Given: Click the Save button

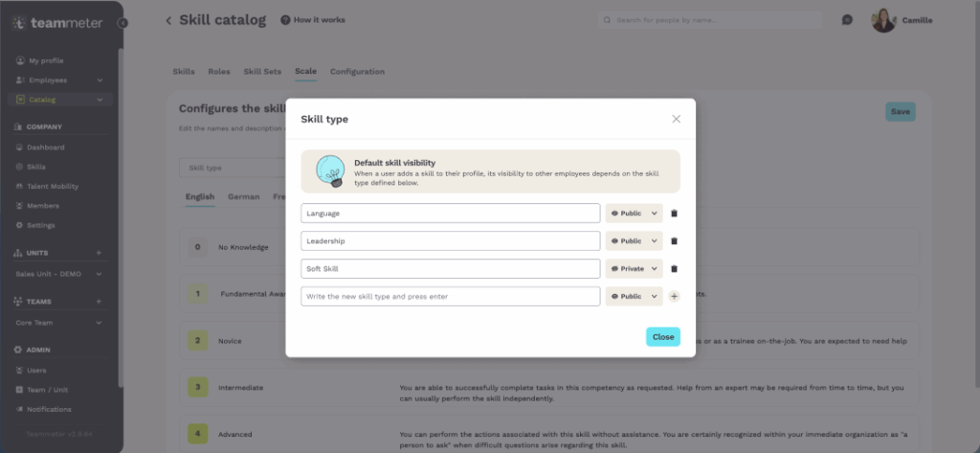Looking at the screenshot, I should point(900,112).
